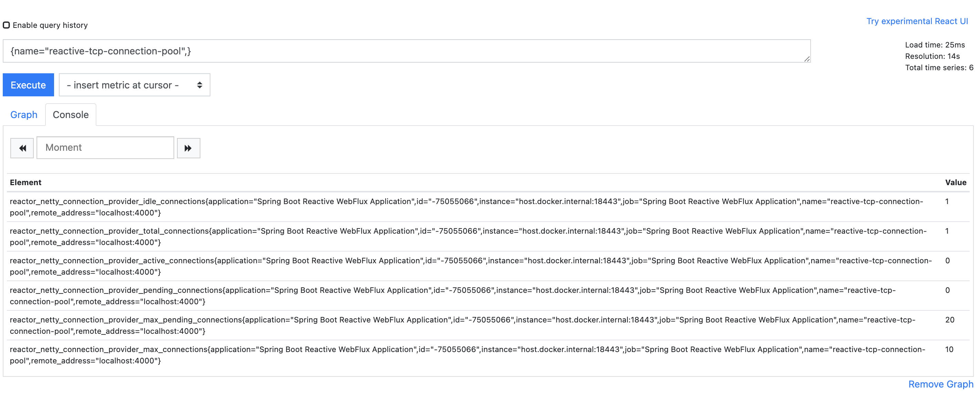
Task: Step forward in time with fast-forward icon
Action: pos(188,148)
